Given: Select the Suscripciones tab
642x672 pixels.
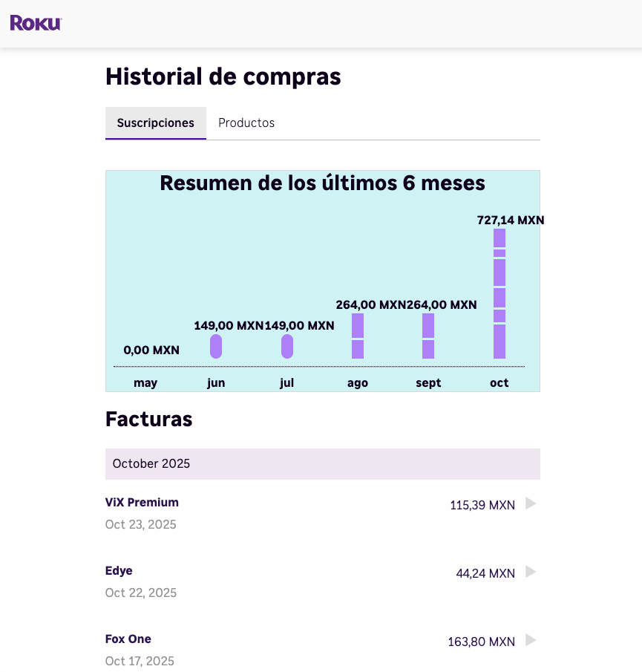Looking at the screenshot, I should (x=155, y=123).
